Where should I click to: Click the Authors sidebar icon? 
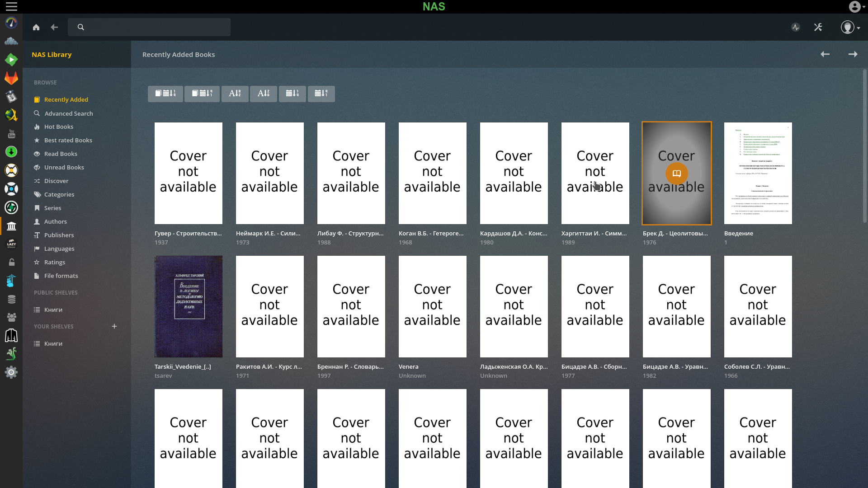[37, 221]
